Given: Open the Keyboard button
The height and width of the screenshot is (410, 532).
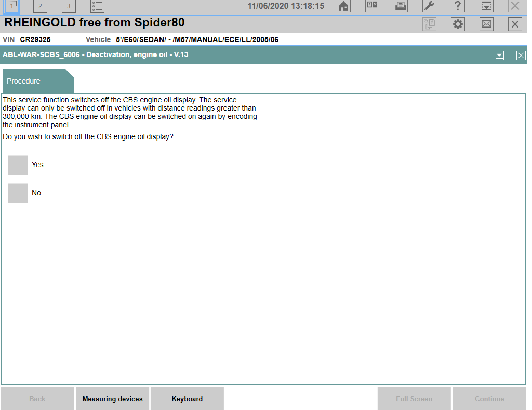Looking at the screenshot, I should click(187, 399).
